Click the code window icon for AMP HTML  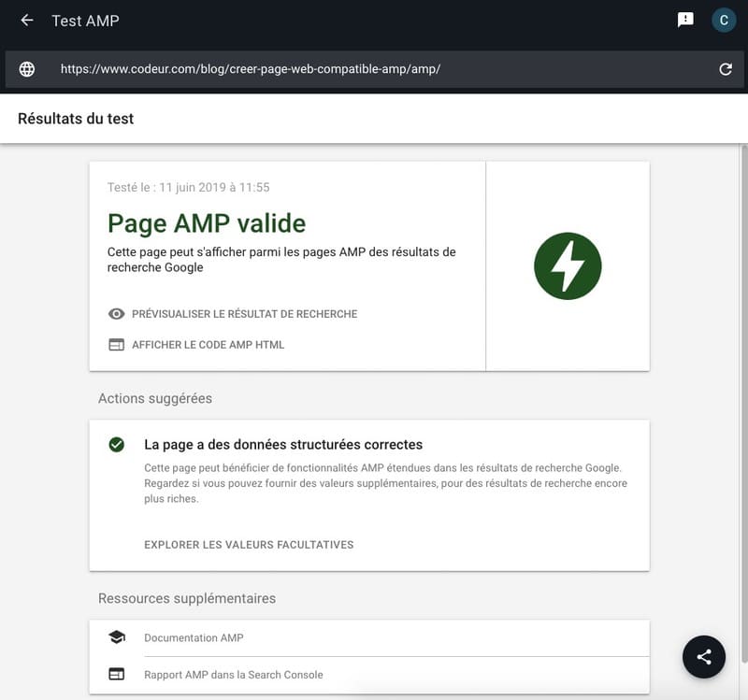(117, 345)
